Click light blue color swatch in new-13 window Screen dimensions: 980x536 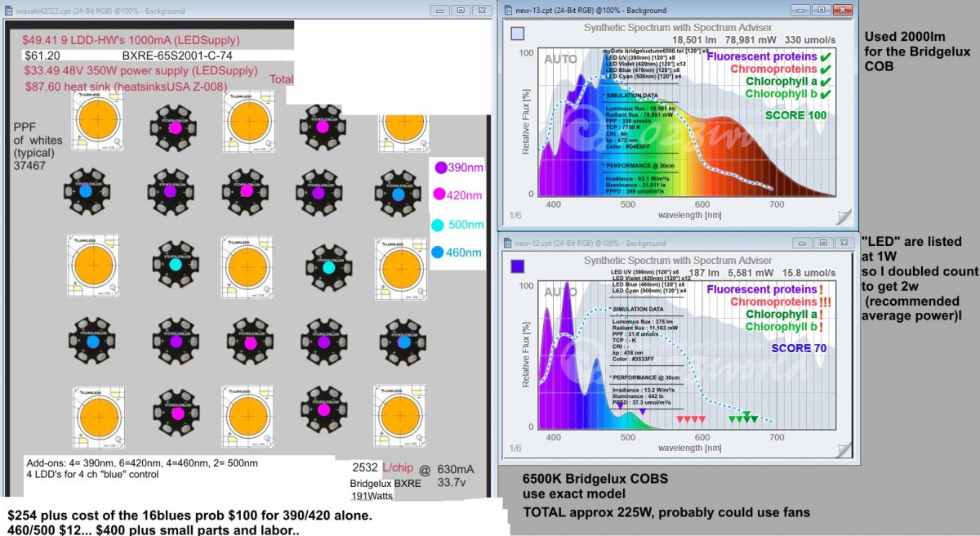coord(517,34)
